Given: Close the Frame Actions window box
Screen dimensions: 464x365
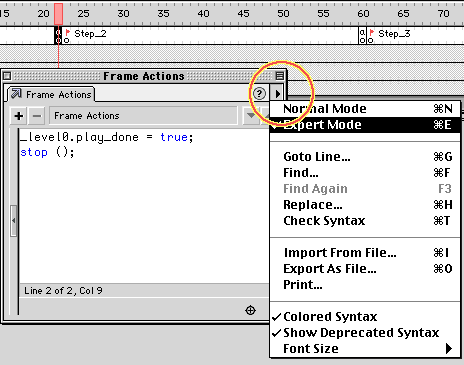Looking at the screenshot, I should pos(7,76).
